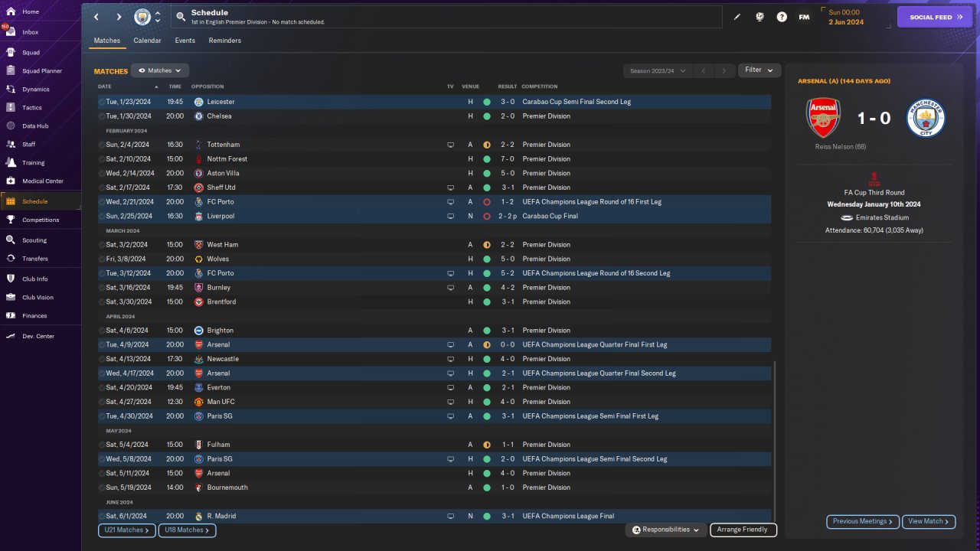Click the Leicester club badge in the list
The image size is (980, 551).
click(x=198, y=102)
